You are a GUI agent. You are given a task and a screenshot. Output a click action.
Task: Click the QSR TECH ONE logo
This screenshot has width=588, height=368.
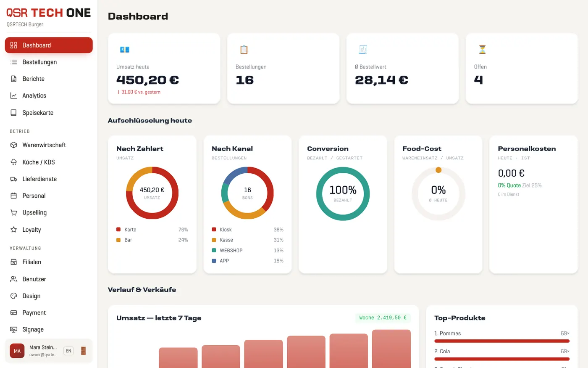pyautogui.click(x=49, y=13)
